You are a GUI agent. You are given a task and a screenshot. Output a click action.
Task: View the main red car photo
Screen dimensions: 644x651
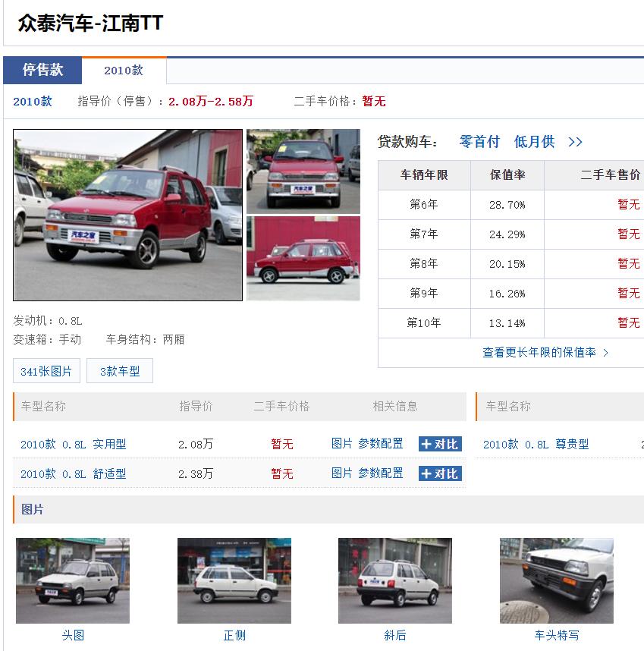tap(127, 214)
